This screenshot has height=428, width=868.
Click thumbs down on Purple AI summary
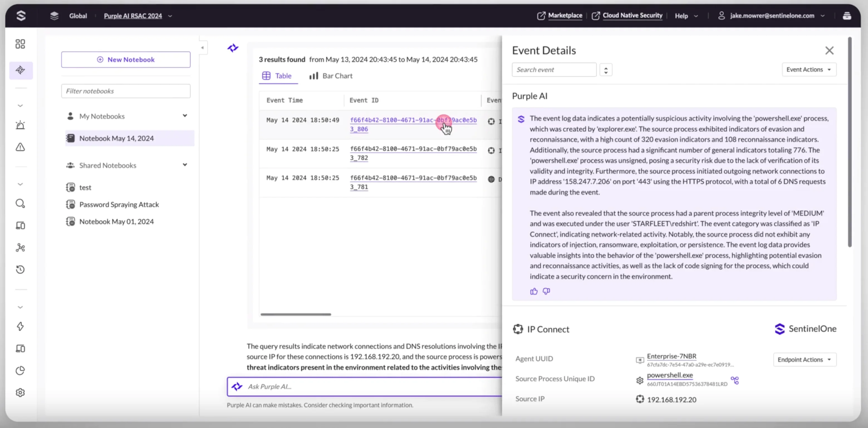click(546, 291)
